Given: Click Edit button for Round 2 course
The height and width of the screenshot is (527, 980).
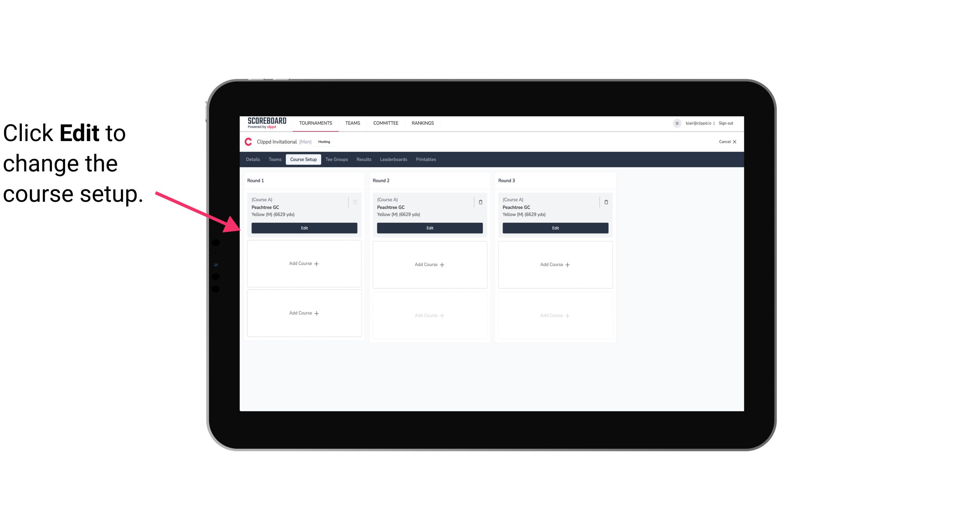Looking at the screenshot, I should point(429,227).
